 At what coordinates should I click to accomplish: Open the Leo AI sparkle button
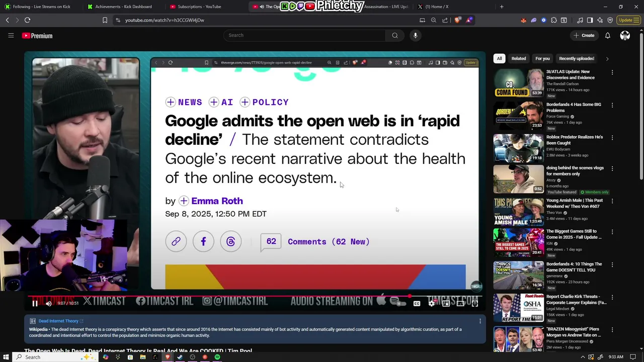(600, 20)
